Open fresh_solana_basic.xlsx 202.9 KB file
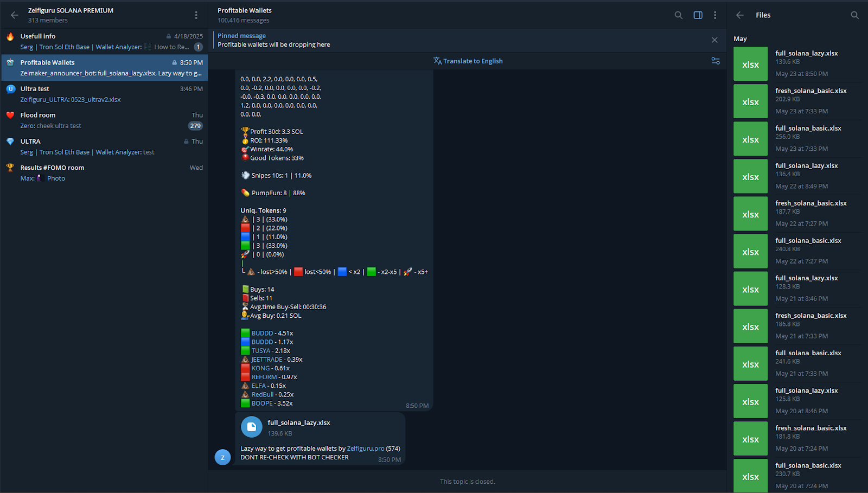This screenshot has height=493, width=868. [x=796, y=101]
